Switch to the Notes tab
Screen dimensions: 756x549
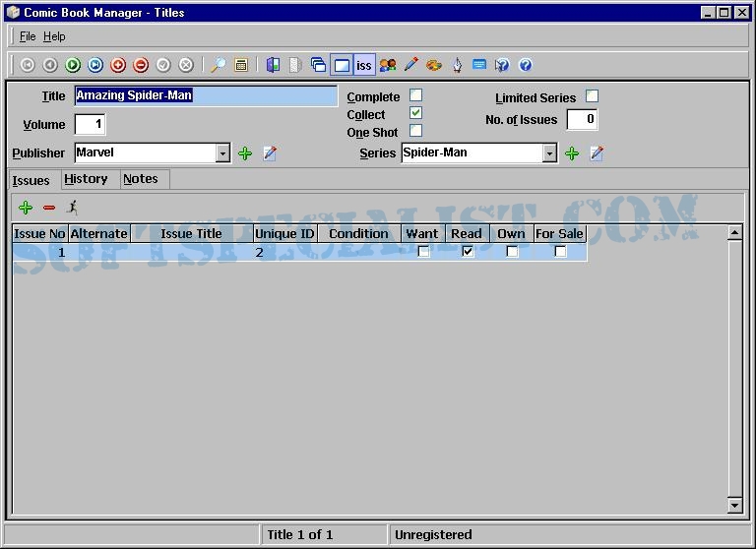[x=140, y=179]
